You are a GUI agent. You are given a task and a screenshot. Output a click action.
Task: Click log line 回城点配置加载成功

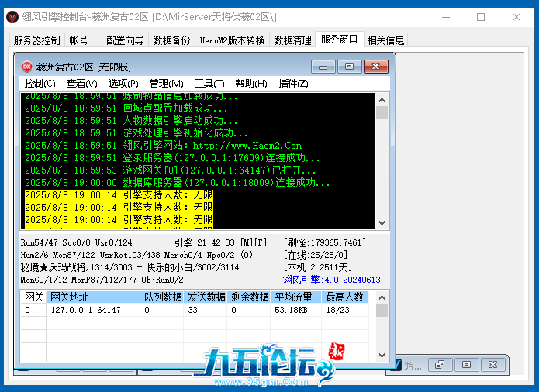126,108
